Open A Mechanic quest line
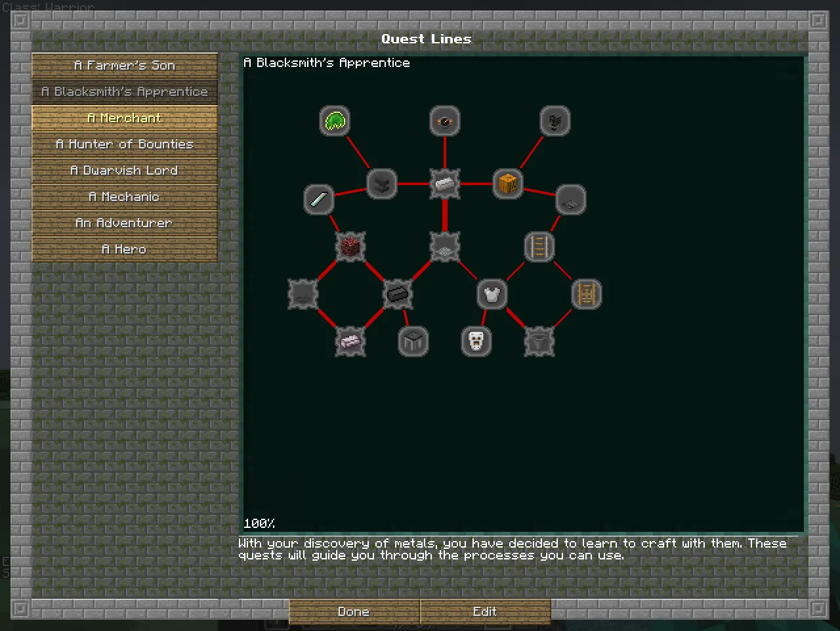This screenshot has width=840, height=631. (x=125, y=197)
